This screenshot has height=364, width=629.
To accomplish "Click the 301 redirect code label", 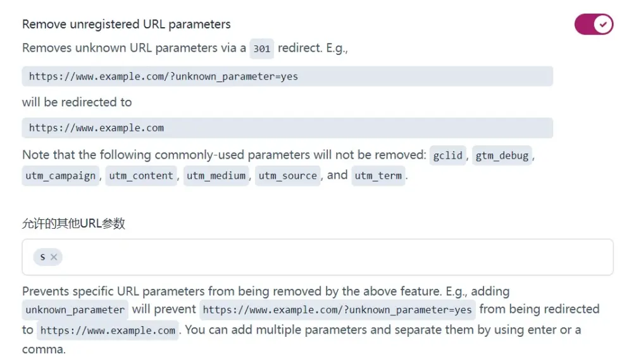I will (x=262, y=48).
